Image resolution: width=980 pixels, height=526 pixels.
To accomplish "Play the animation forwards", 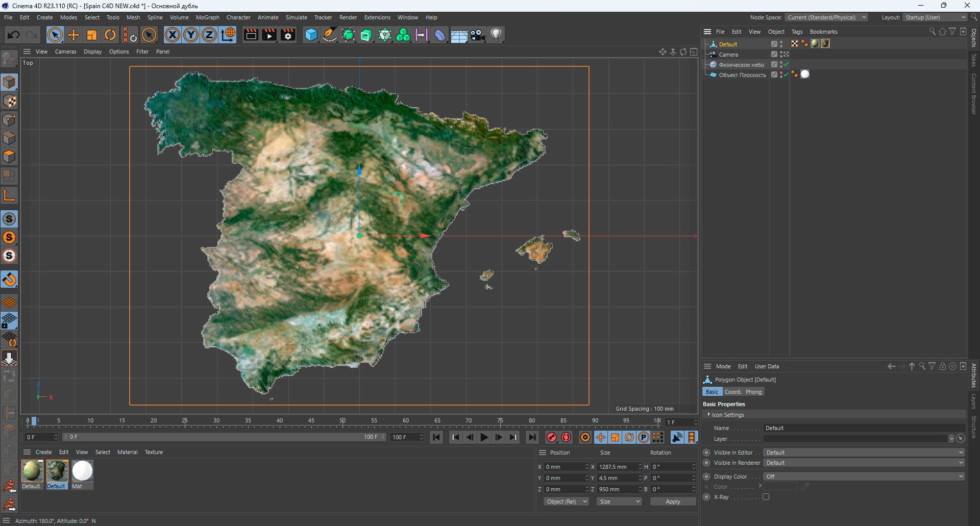I will tap(484, 437).
